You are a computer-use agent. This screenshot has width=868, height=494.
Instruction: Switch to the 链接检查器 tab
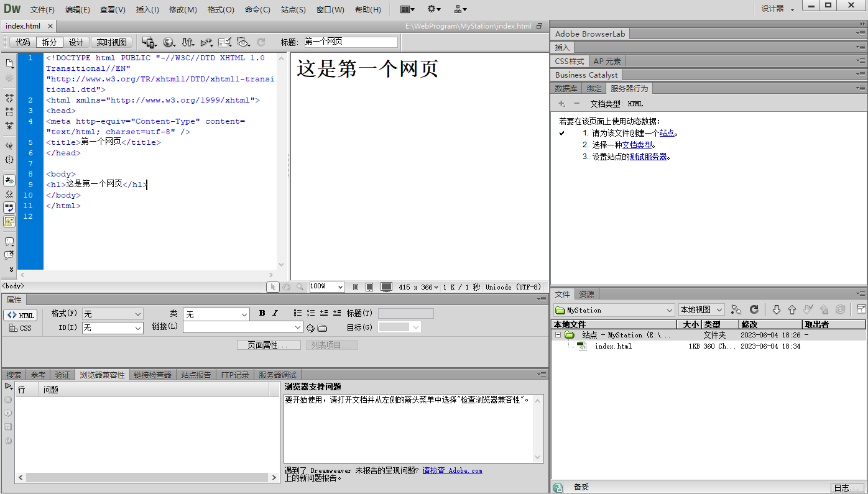point(152,375)
